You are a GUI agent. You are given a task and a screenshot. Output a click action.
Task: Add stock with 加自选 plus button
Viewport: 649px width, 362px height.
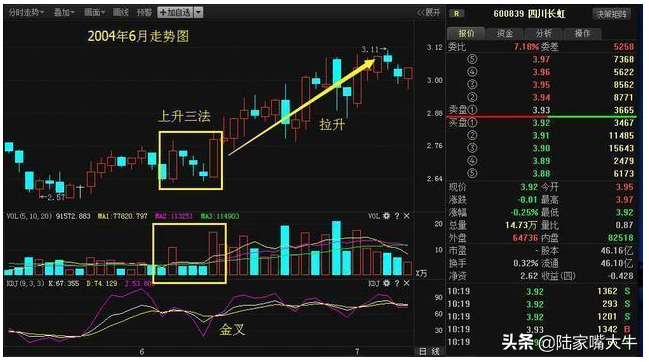175,12
